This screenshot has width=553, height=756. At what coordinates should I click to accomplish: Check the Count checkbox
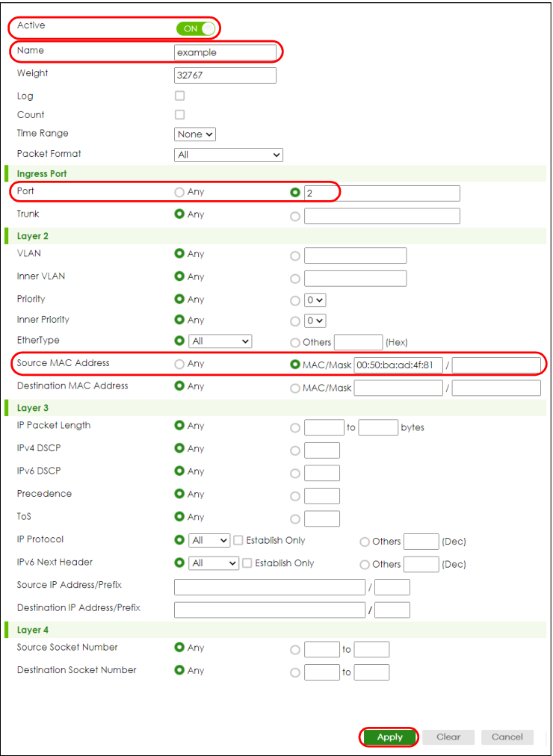click(179, 115)
